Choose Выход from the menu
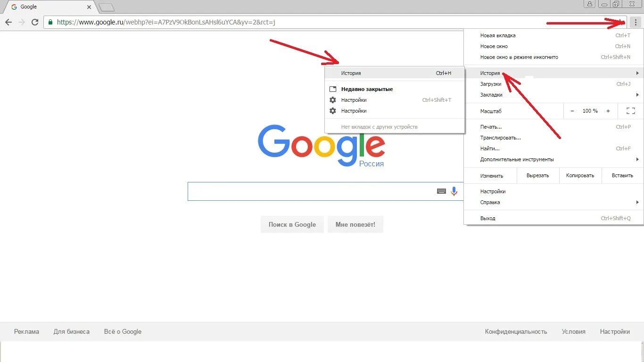 pos(554,218)
